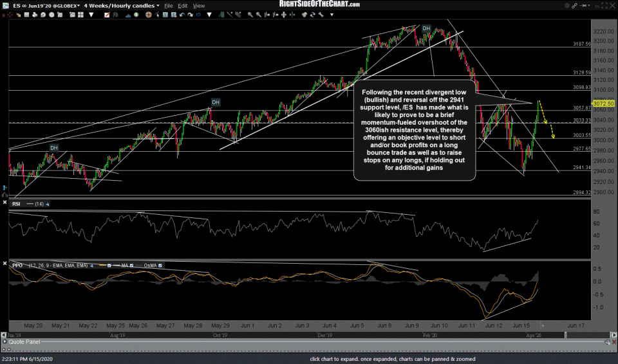Click the Jun 15 date label
The width and height of the screenshot is (618, 364).
pyautogui.click(x=521, y=325)
